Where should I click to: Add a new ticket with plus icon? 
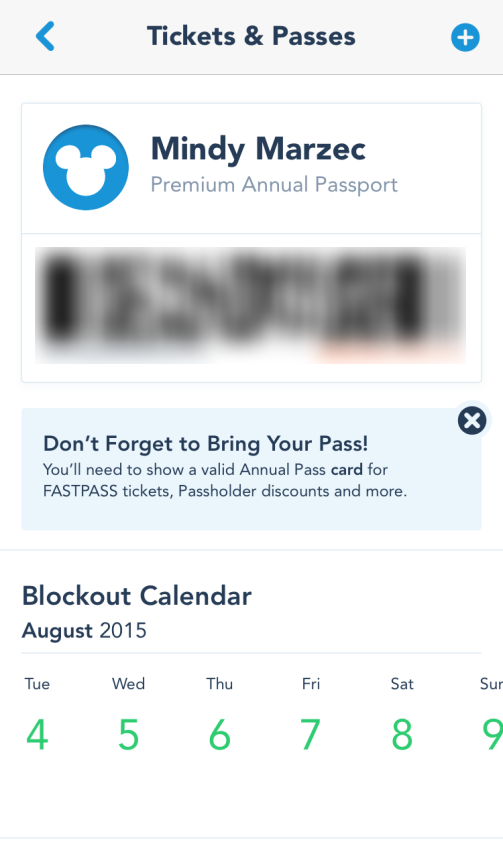click(465, 38)
